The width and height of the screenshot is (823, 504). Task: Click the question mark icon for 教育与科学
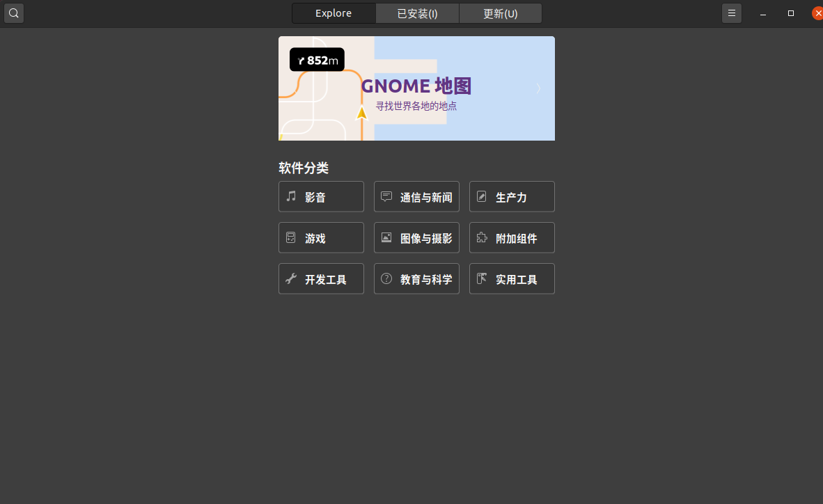point(386,278)
